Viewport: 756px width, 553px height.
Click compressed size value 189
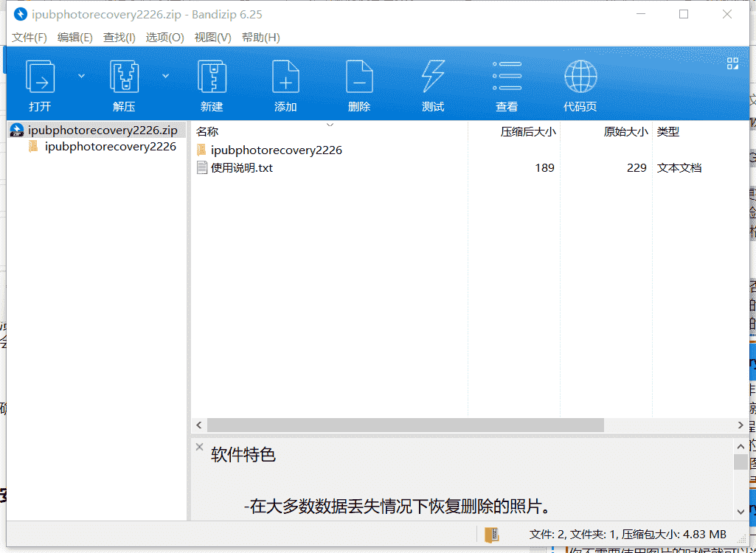[544, 168]
